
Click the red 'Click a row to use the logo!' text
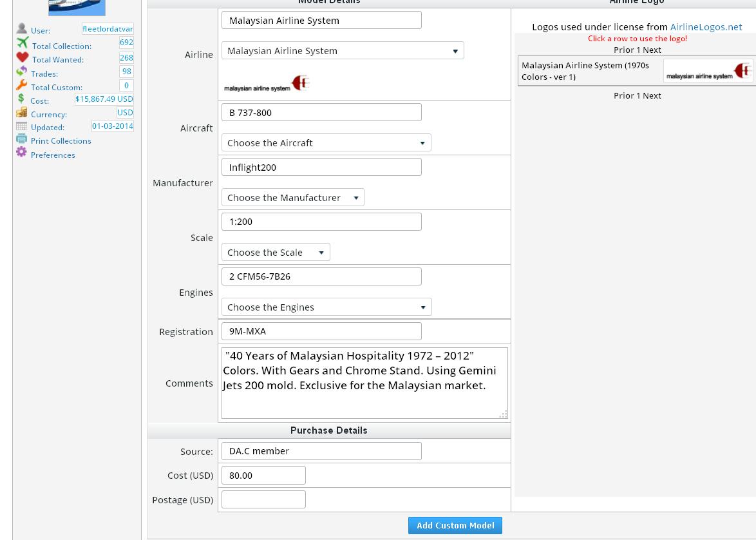tap(637, 39)
